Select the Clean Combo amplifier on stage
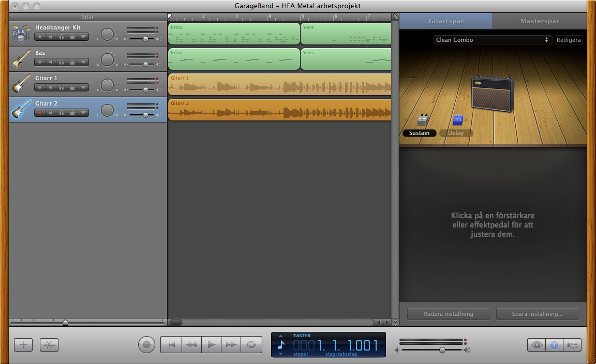Image resolution: width=596 pixels, height=364 pixels. (x=493, y=94)
